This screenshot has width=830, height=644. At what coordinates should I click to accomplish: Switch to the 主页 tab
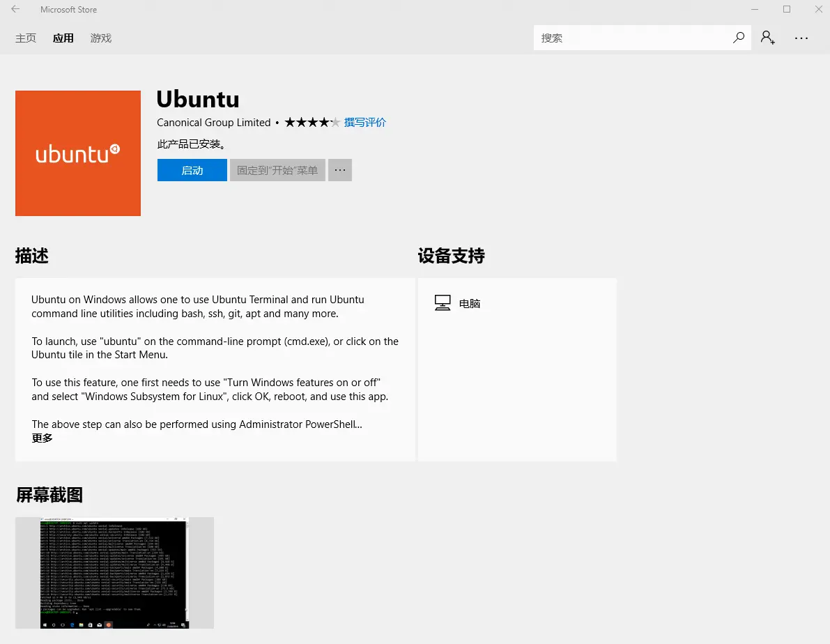pos(25,38)
